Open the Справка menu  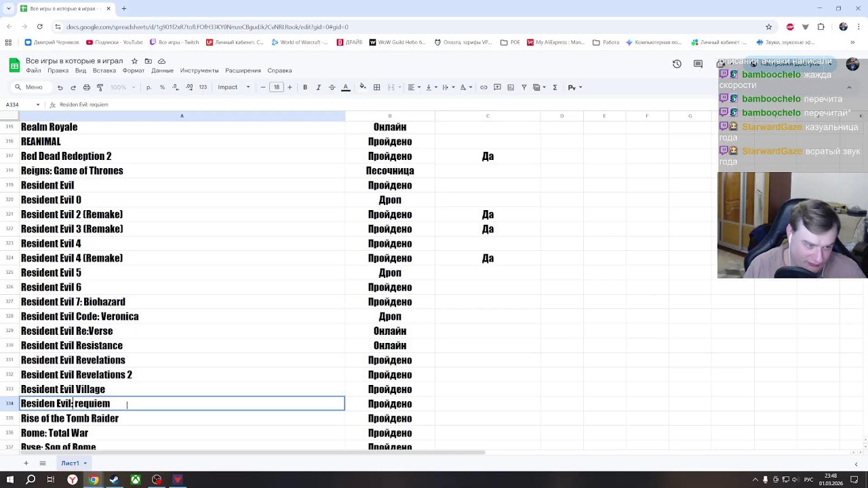click(279, 70)
